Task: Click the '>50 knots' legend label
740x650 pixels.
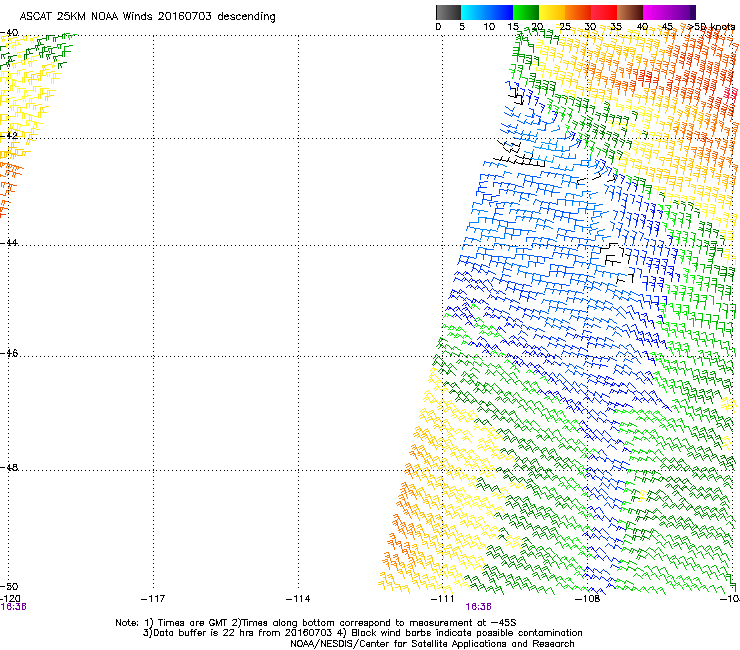Action: coord(711,27)
